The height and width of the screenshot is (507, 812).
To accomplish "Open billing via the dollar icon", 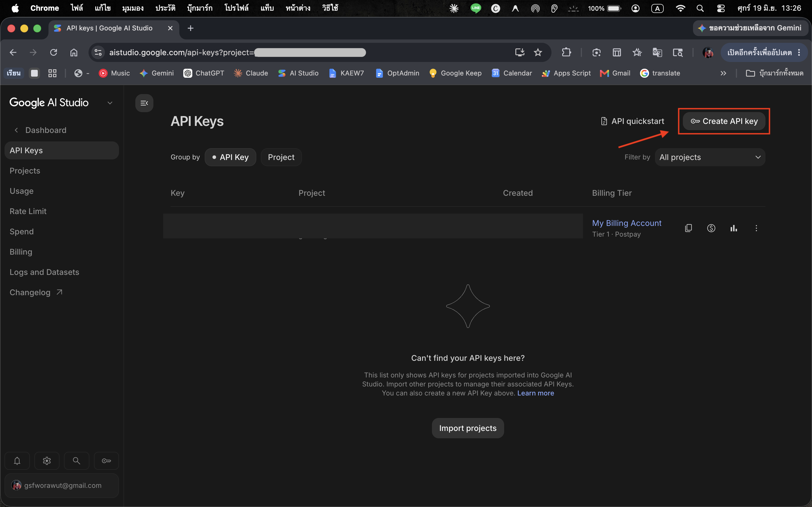I will tap(711, 228).
